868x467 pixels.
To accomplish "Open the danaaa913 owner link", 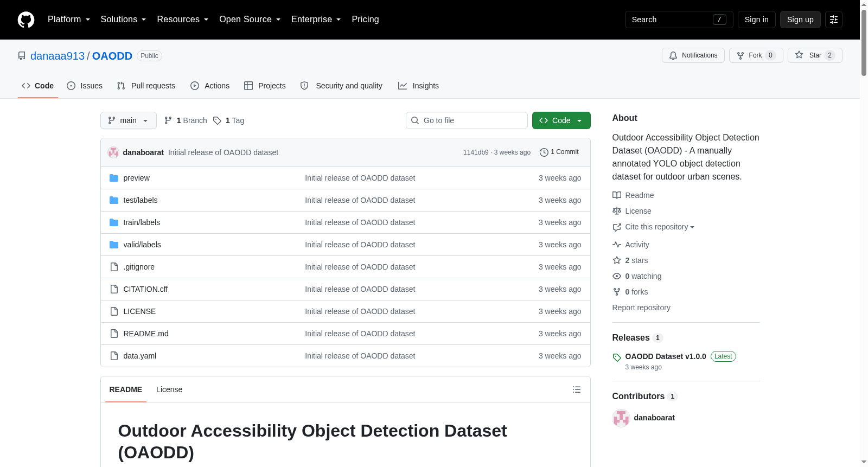I will pos(58,56).
